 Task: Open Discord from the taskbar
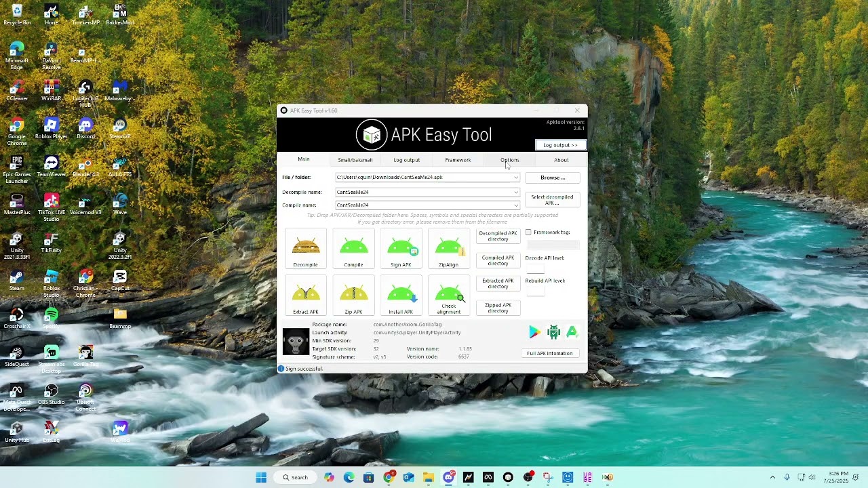pyautogui.click(x=448, y=477)
